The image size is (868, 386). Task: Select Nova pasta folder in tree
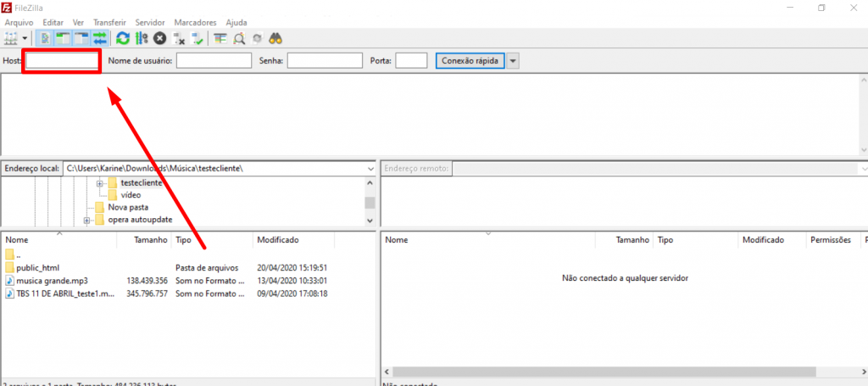[x=128, y=207]
